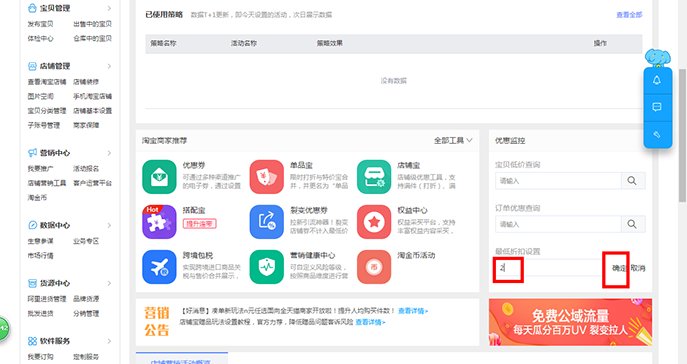Open 出售中的宝贝 in the sidebar
This screenshot has height=364, width=687.
tap(92, 24)
